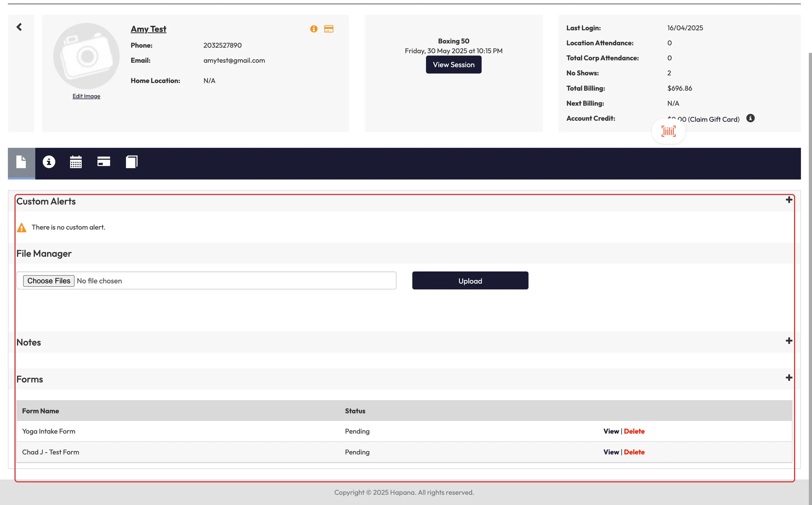The height and width of the screenshot is (505, 812).
Task: Open the notebook tab icon
Action: click(x=131, y=162)
